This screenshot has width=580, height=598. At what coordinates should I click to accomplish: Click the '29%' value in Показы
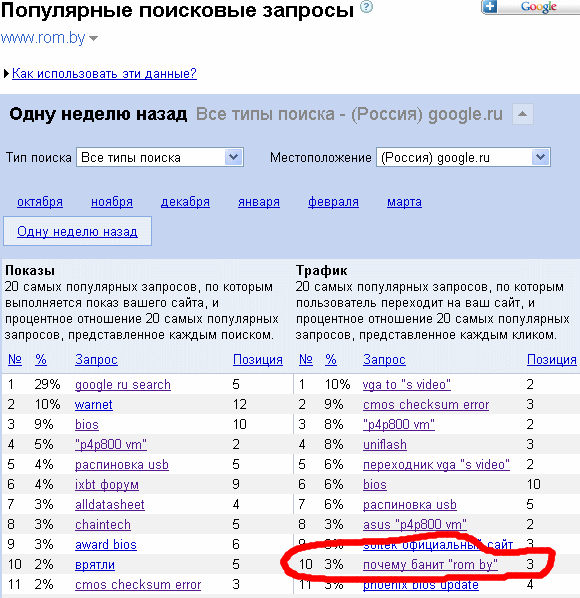pyautogui.click(x=47, y=384)
